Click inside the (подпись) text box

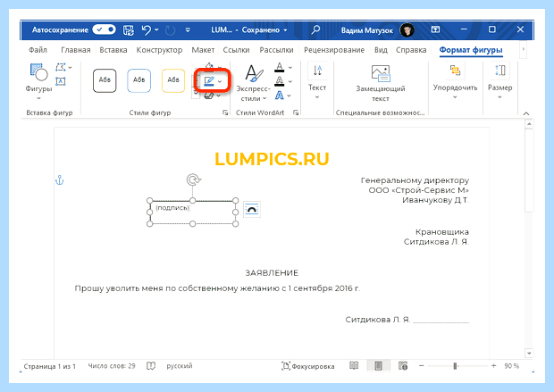pos(192,213)
